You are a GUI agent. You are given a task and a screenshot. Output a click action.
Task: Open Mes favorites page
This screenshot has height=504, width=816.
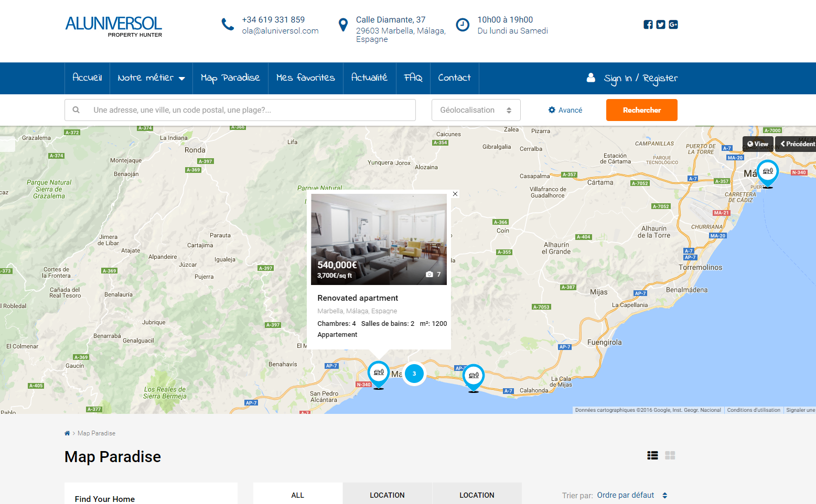click(x=306, y=78)
